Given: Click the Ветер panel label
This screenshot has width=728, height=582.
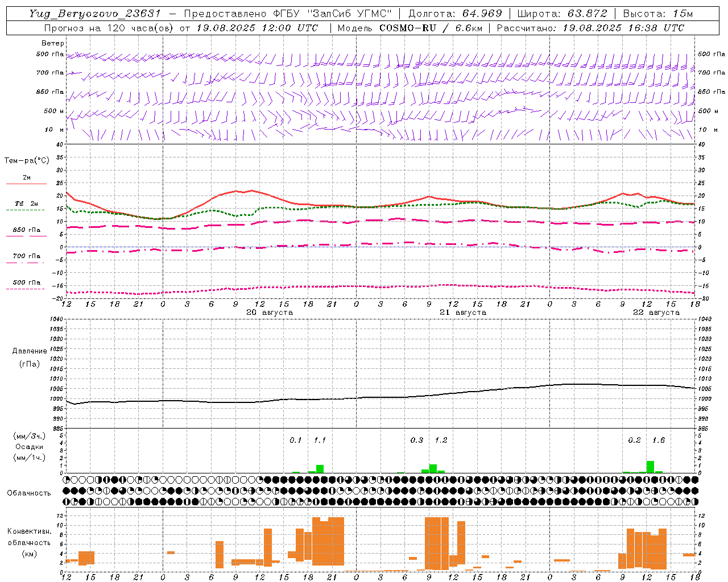Looking at the screenshot, I should 53,43.
